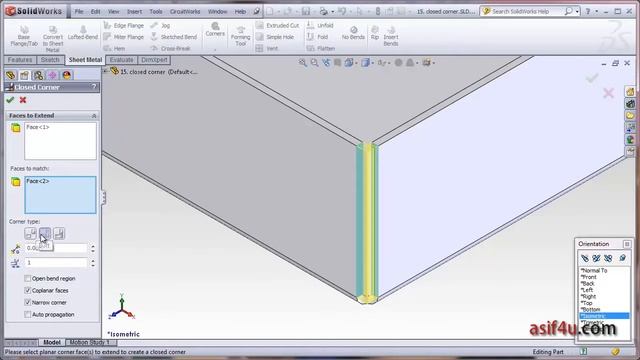Open the Corners tool

[215, 29]
